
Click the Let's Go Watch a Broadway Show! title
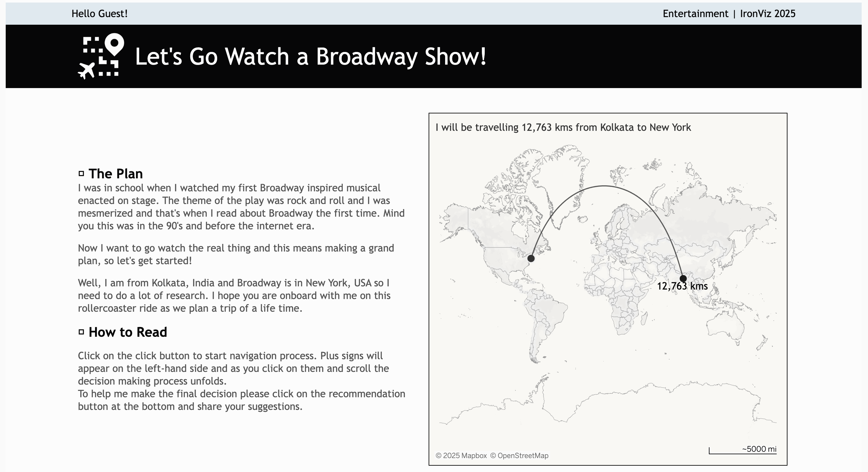(x=310, y=56)
